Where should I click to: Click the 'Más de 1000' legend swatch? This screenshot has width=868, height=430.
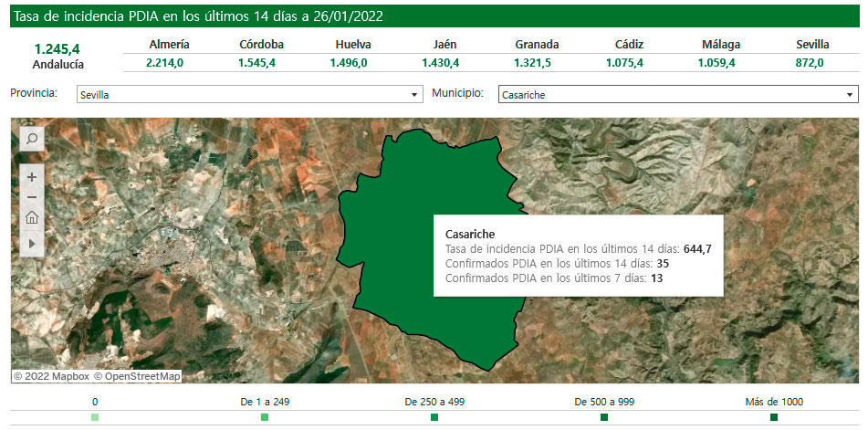[774, 417]
